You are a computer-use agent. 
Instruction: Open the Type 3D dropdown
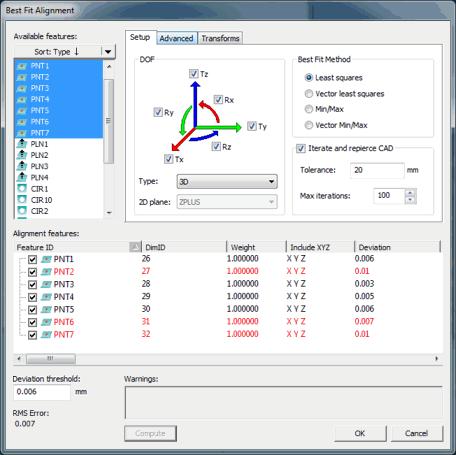point(227,182)
